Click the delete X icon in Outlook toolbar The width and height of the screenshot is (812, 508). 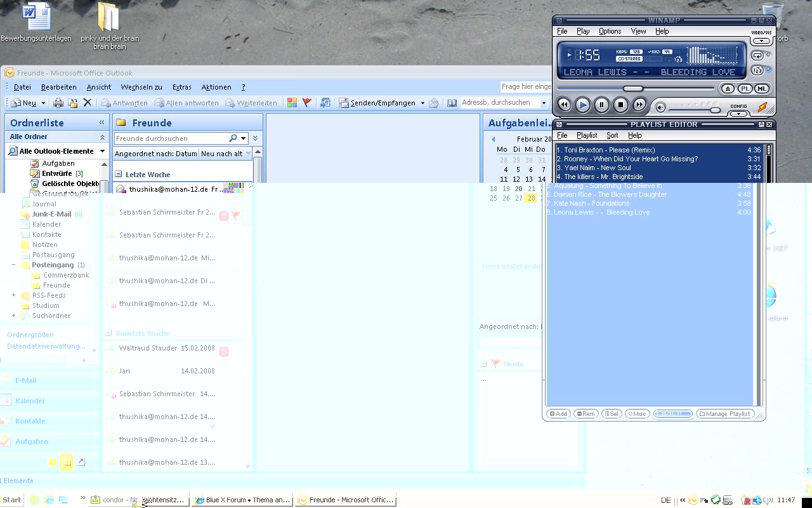coord(88,103)
